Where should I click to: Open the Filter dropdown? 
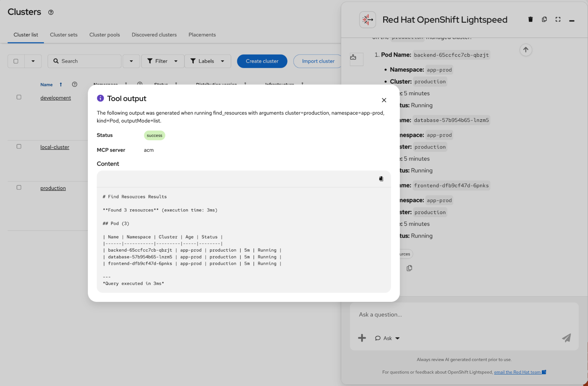pos(163,61)
